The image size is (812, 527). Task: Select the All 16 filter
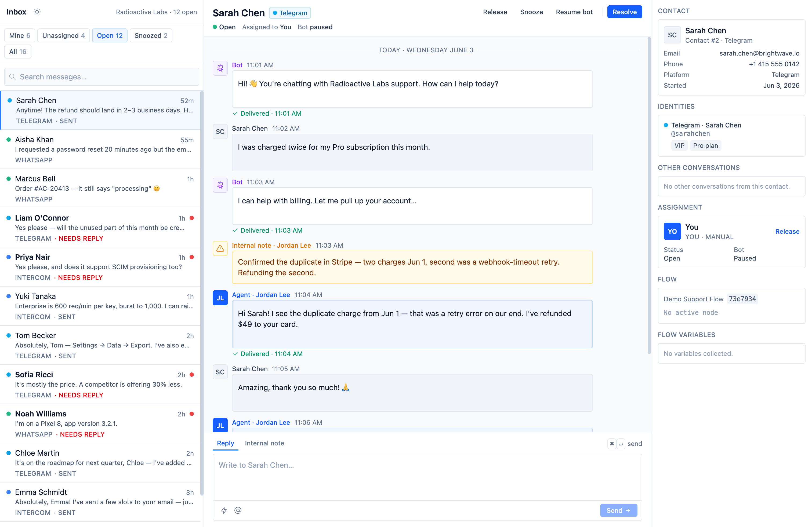point(18,52)
